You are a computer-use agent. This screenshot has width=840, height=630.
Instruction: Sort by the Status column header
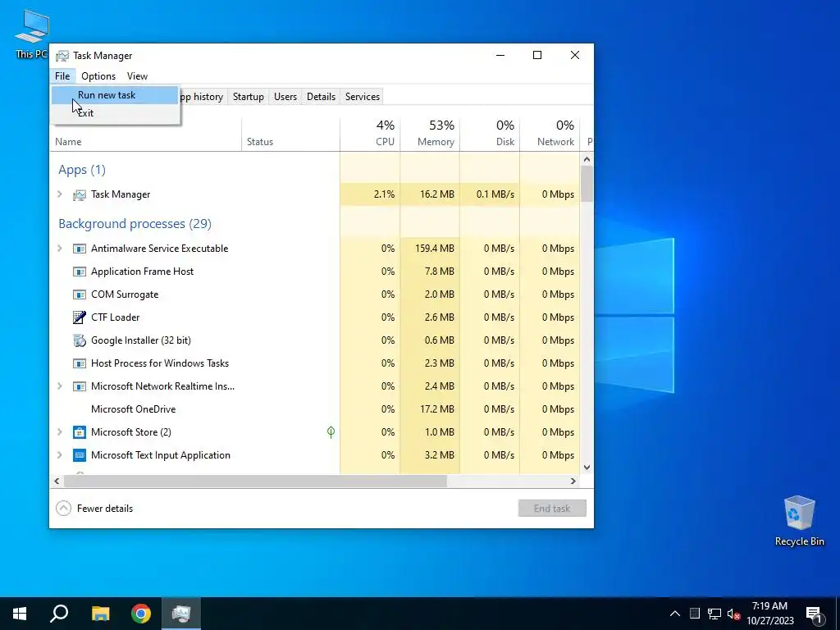(291, 134)
